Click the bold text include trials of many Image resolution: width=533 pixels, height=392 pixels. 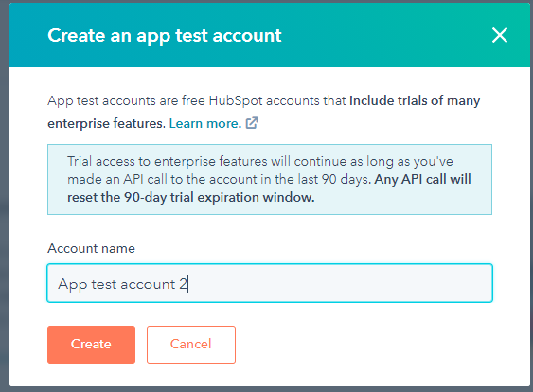coord(415,100)
